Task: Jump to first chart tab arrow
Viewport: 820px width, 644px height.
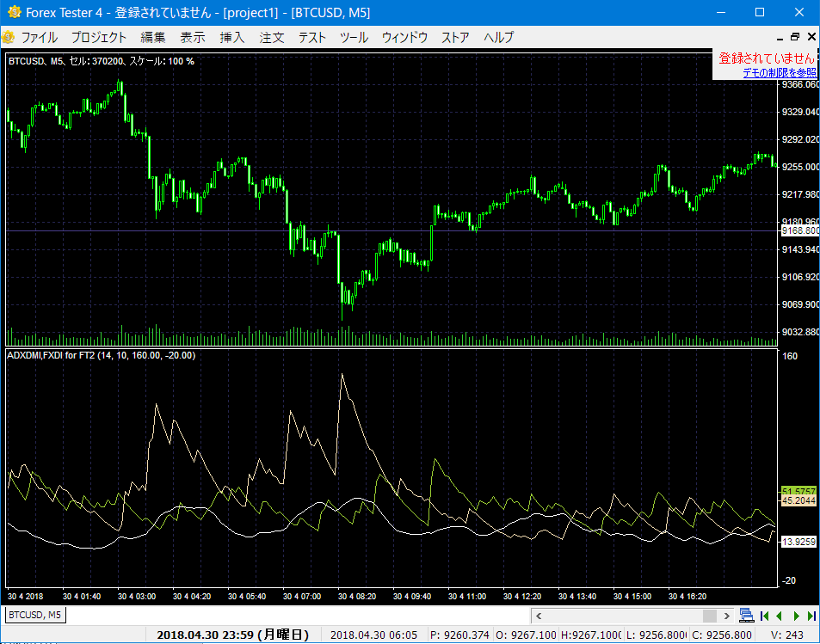Action: click(x=765, y=616)
